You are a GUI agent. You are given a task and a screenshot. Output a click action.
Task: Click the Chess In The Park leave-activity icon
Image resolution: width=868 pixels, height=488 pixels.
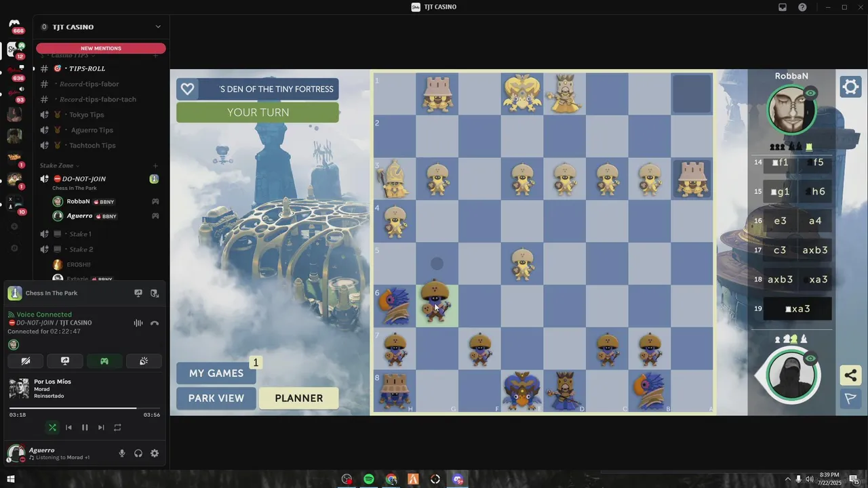(155, 293)
